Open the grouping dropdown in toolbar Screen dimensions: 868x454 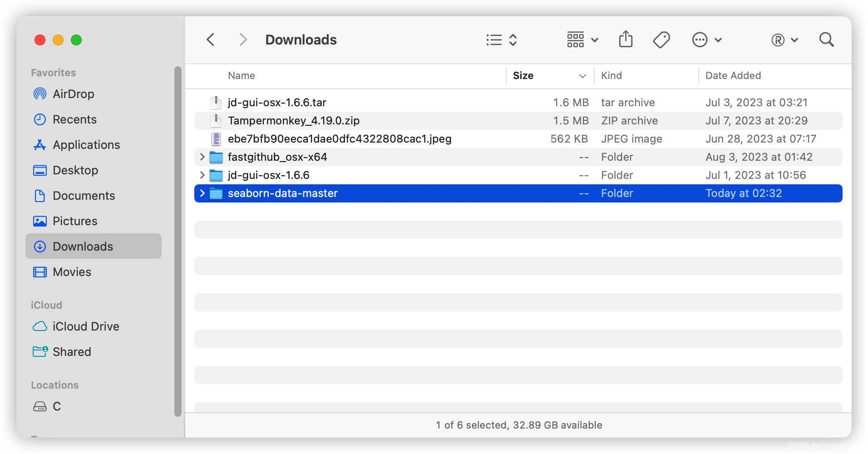pos(582,39)
